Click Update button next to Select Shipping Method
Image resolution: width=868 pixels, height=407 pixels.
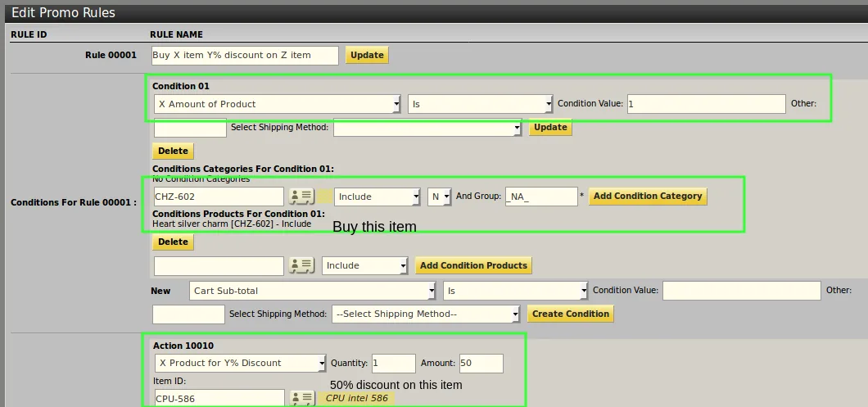tap(550, 127)
